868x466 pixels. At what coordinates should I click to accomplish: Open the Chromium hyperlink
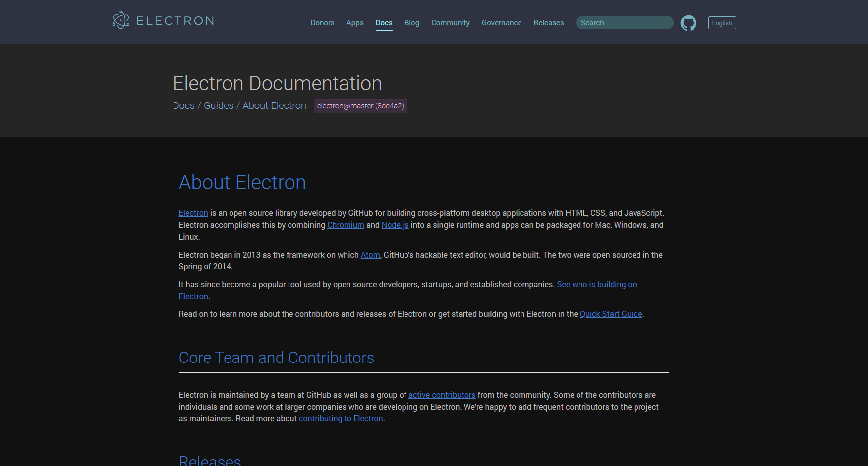(346, 225)
